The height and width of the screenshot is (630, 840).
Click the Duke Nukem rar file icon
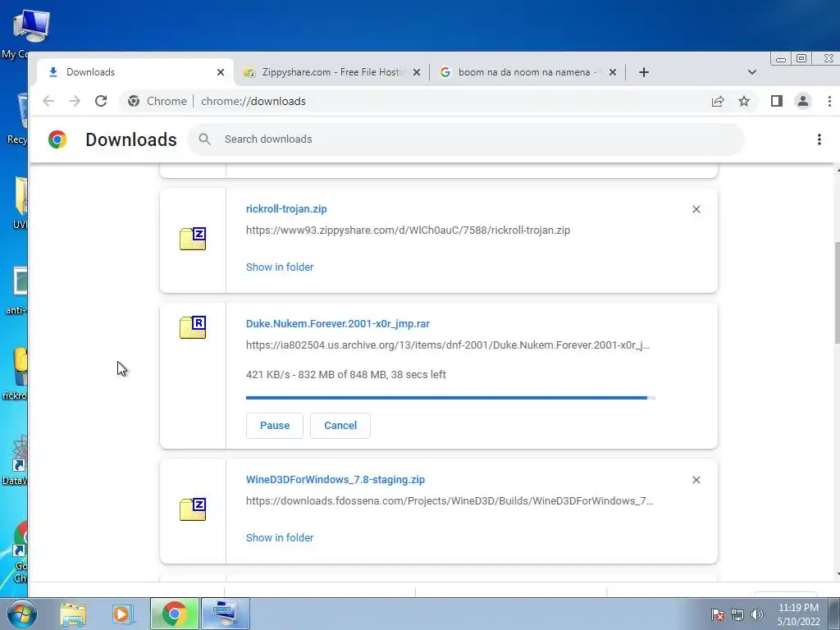pyautogui.click(x=193, y=326)
